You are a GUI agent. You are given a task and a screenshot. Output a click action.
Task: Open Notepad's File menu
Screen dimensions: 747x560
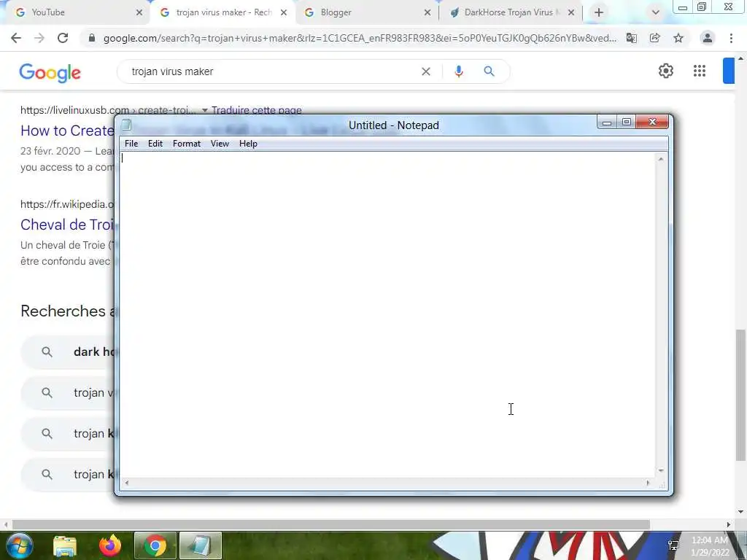click(x=131, y=144)
